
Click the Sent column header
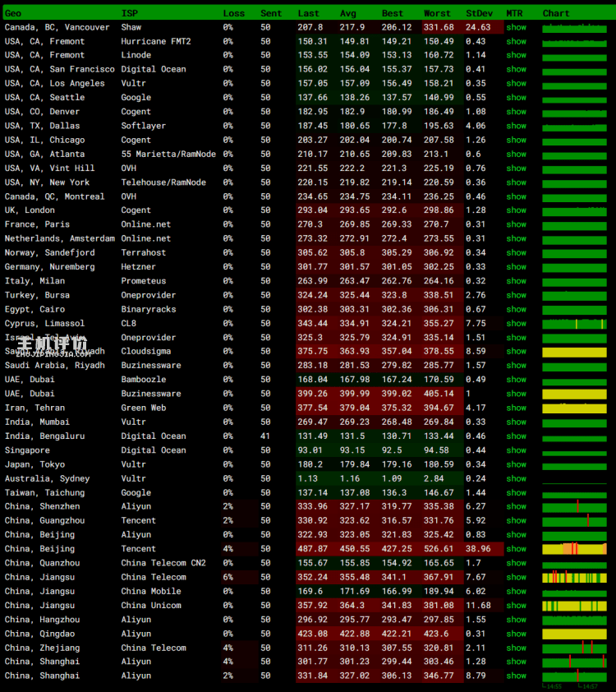[271, 13]
